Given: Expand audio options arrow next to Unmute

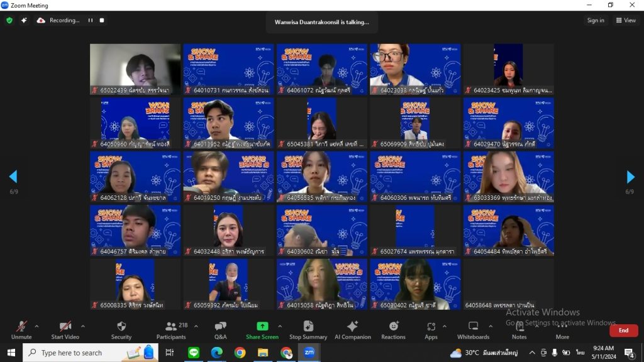Looking at the screenshot, I should point(36,327).
